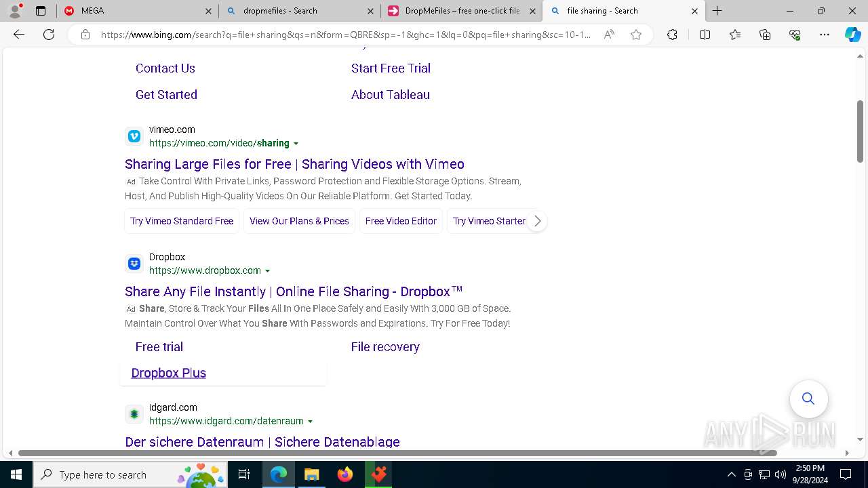868x488 pixels.
Task: Expand the dropbox.com URL dropdown arrow
Action: coord(267,271)
